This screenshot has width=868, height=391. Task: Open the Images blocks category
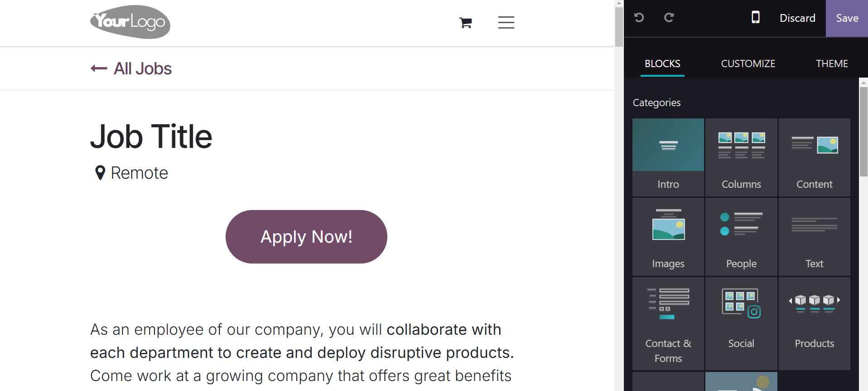tap(668, 237)
